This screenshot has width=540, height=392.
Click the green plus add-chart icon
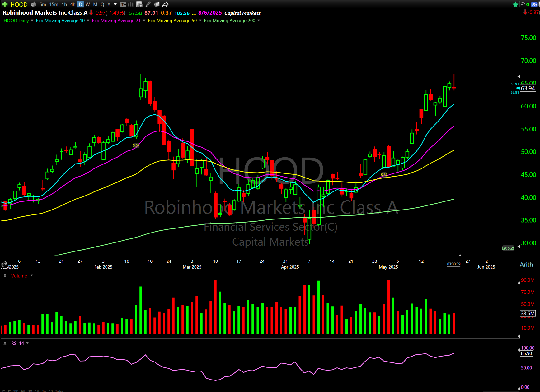[5, 4]
